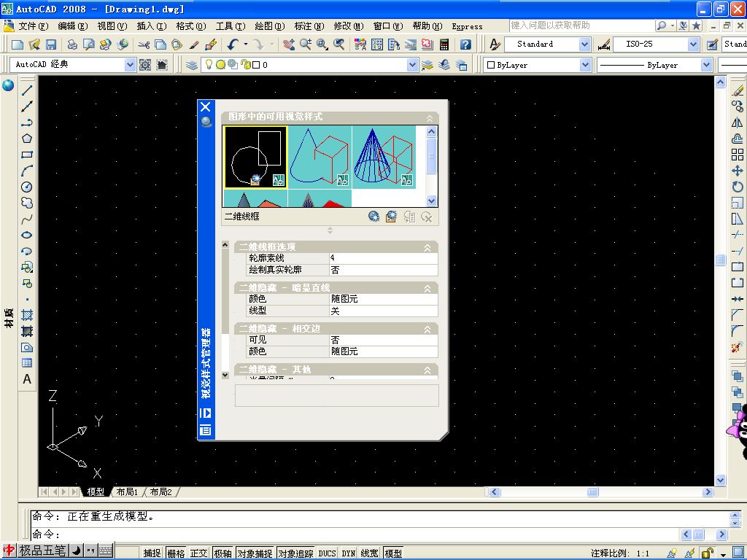Apply selected visual style to viewport icon
The width and height of the screenshot is (747, 560).
[391, 217]
